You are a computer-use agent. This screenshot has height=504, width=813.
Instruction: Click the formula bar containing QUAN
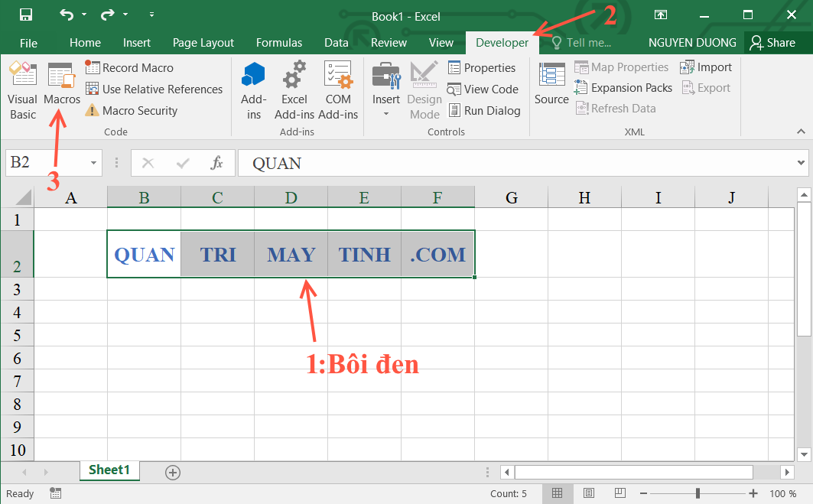pyautogui.click(x=516, y=164)
